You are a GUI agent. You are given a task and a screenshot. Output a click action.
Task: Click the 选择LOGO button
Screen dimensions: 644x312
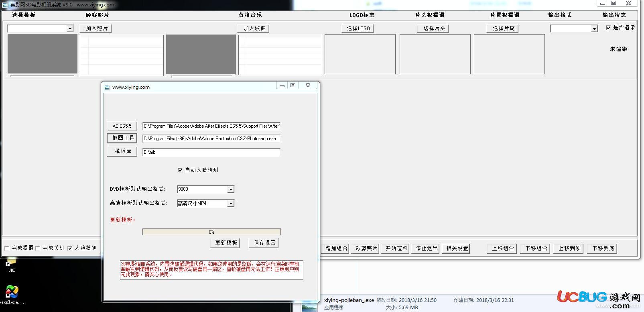click(x=358, y=29)
